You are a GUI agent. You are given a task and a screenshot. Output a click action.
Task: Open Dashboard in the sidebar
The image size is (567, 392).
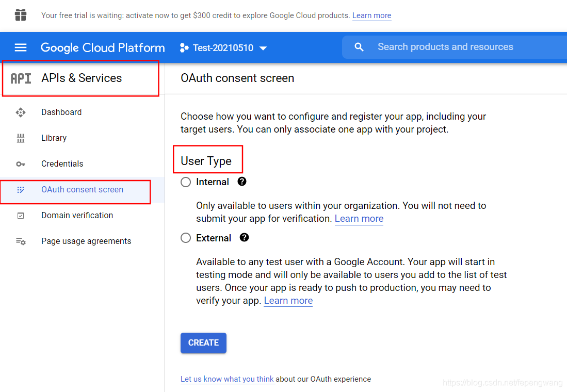61,112
